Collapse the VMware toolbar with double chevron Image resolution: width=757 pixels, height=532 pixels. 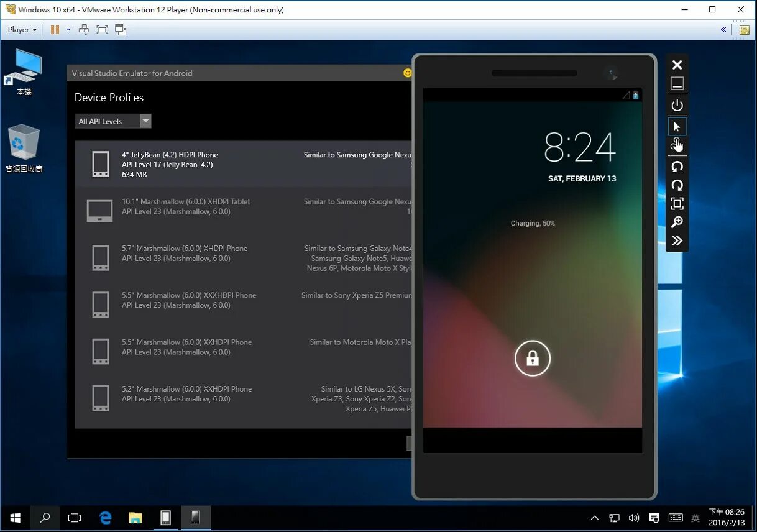pyautogui.click(x=723, y=29)
